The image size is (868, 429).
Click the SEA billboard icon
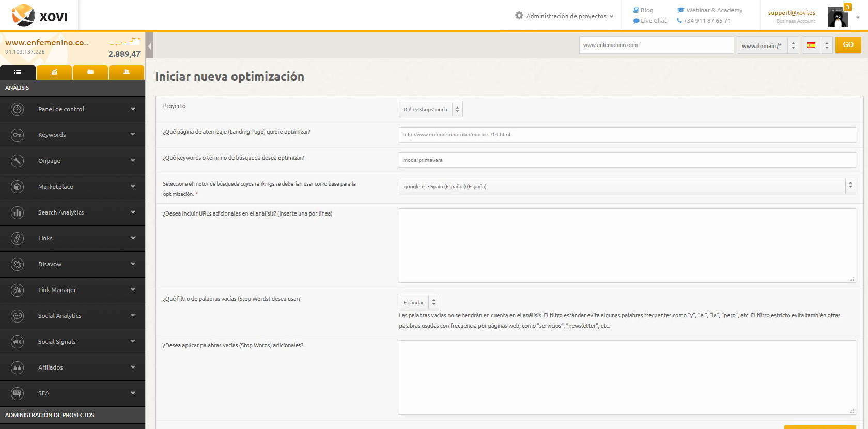pos(18,393)
